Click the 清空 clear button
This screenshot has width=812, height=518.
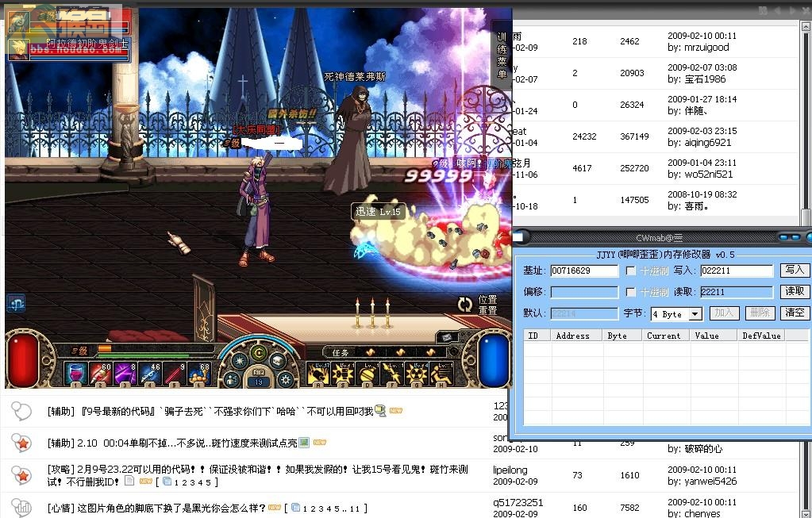(795, 313)
